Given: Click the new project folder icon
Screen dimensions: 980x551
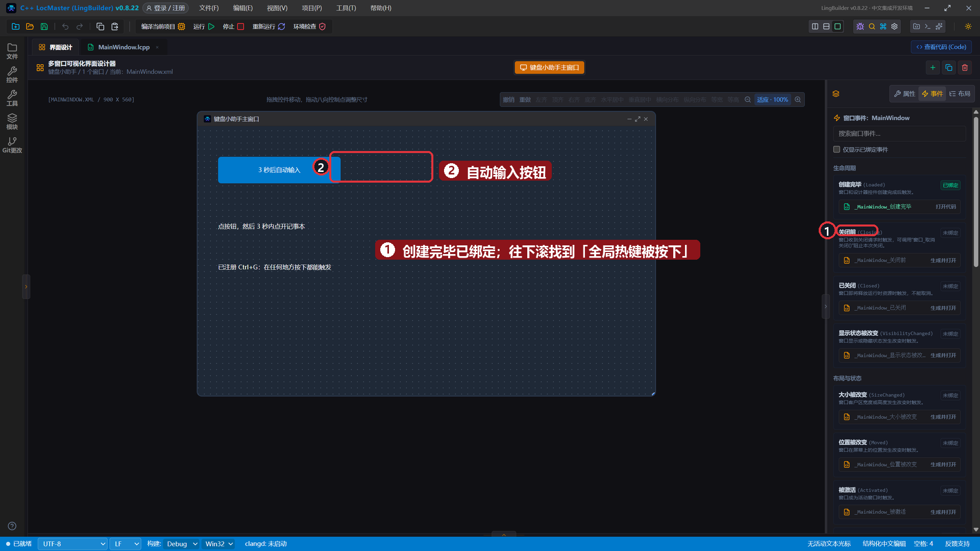Looking at the screenshot, I should [16, 27].
